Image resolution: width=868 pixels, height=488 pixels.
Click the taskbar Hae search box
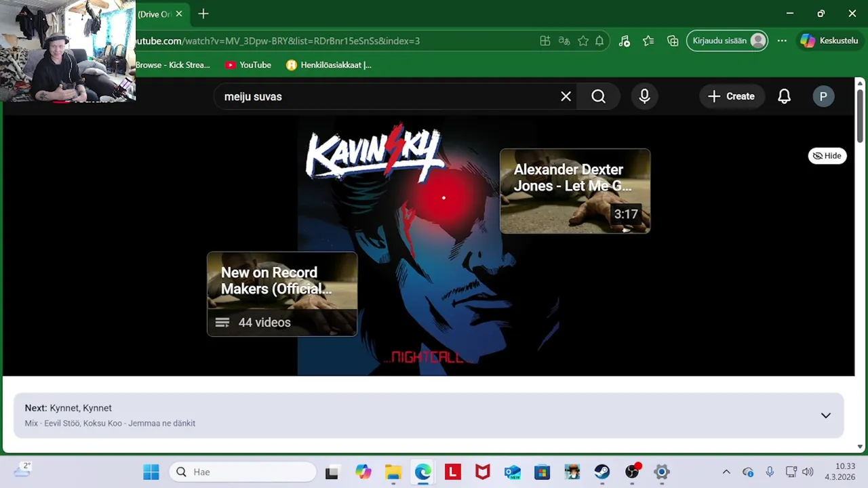(243, 472)
